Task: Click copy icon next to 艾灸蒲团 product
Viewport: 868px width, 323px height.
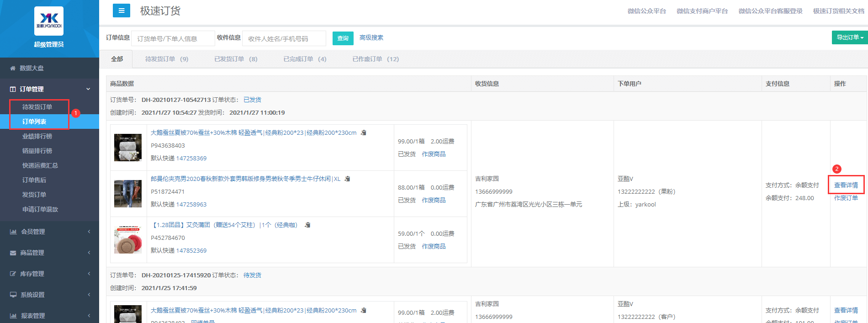Action: point(307,225)
